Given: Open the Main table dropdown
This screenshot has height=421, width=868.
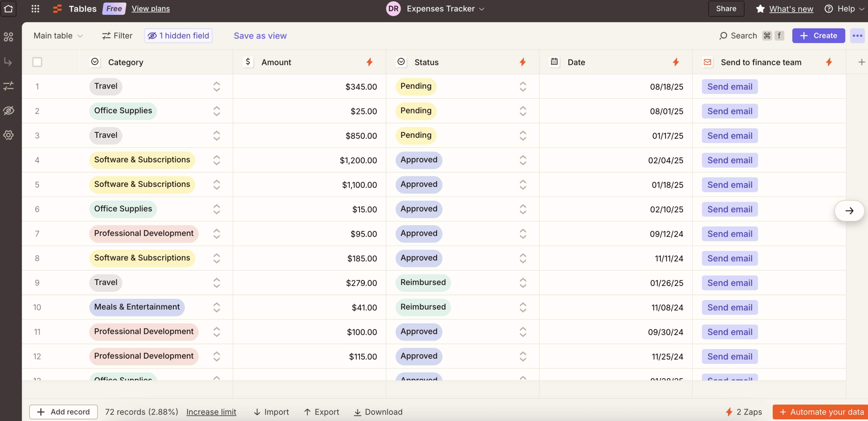Looking at the screenshot, I should pyautogui.click(x=58, y=35).
